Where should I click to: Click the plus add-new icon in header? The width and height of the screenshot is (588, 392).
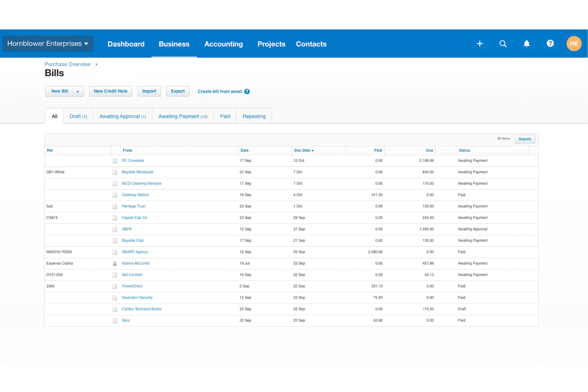(480, 44)
